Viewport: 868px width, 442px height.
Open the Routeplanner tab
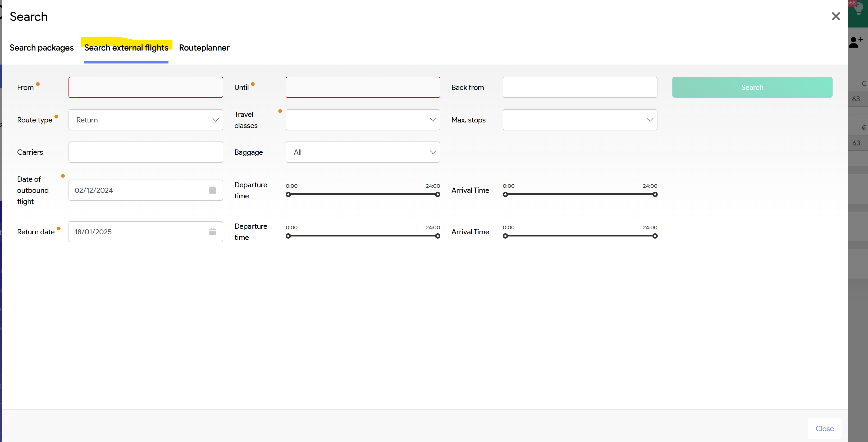[204, 48]
